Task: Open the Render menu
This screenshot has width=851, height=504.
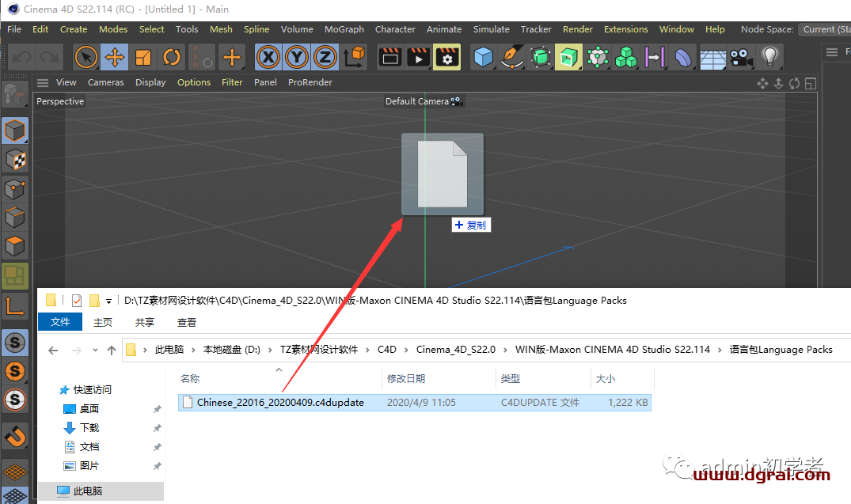Action: coord(577,29)
